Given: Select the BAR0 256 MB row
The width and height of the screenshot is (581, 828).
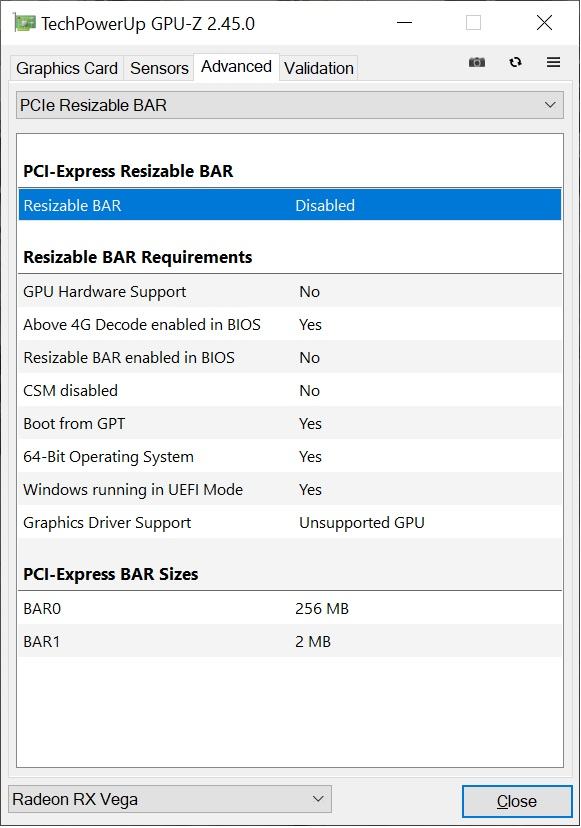Looking at the screenshot, I should (x=289, y=608).
